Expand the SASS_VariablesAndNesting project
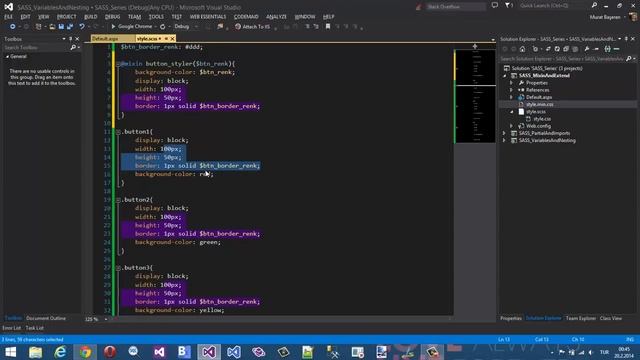 [504, 141]
